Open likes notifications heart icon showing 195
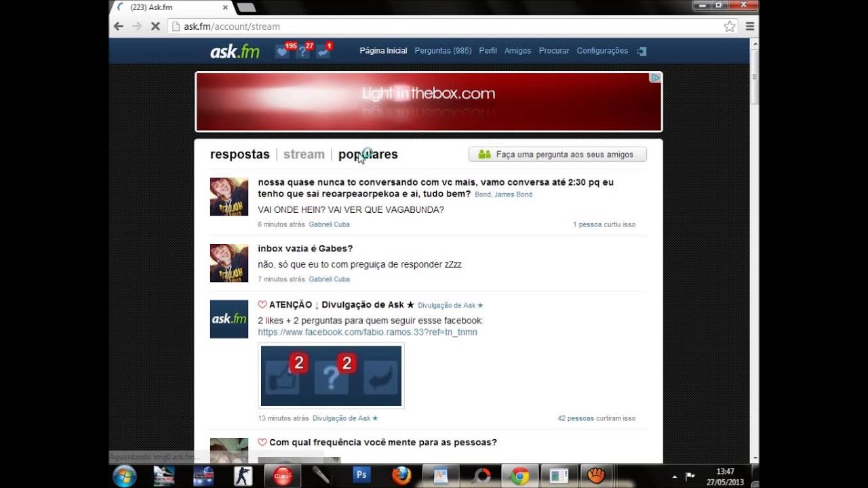Screen dimensions: 868x488 [x=283, y=52]
